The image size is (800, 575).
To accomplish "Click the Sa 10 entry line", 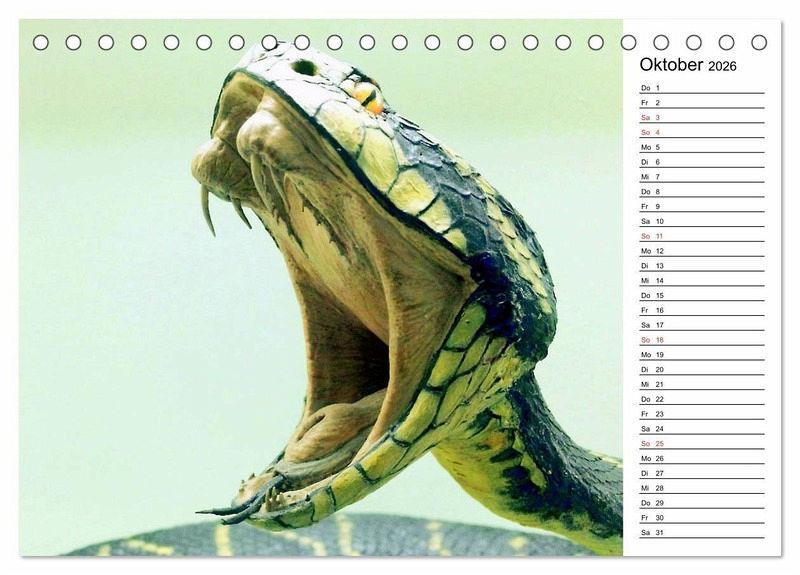I will [702, 221].
